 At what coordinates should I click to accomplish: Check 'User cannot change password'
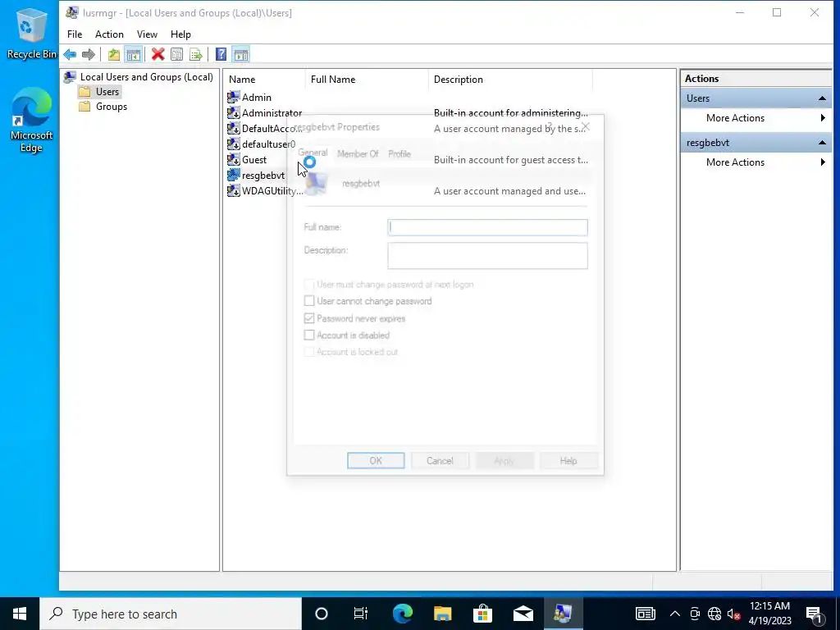tap(309, 301)
